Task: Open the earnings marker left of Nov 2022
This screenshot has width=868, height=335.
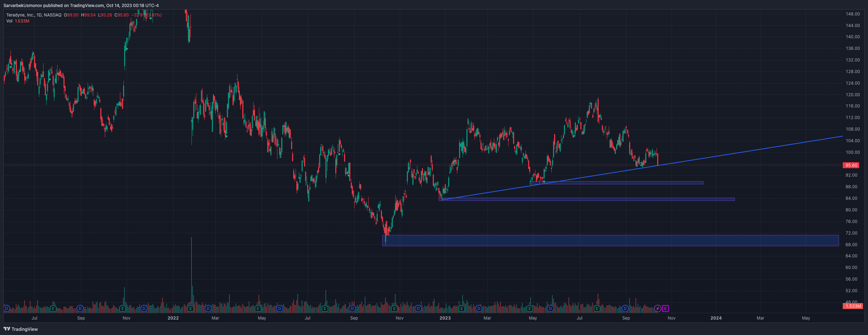Action: [394, 309]
